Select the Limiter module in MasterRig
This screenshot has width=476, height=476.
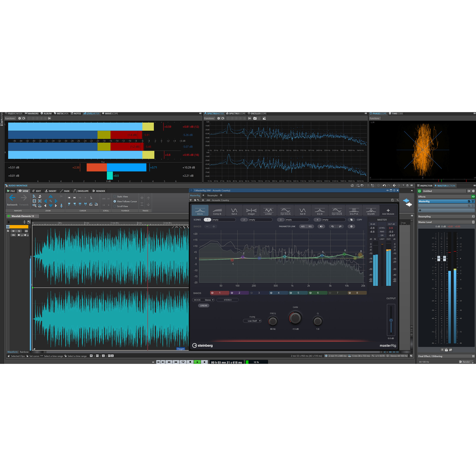pyautogui.click(x=268, y=211)
